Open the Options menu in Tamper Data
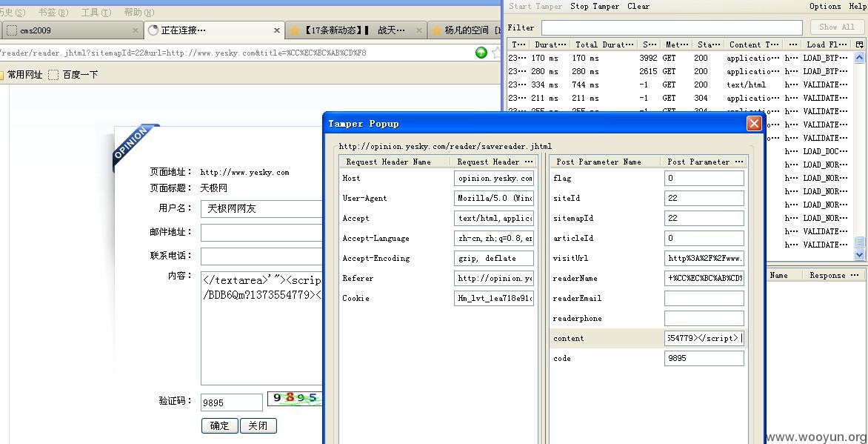Viewport: 868px width, 444px height. point(825,6)
